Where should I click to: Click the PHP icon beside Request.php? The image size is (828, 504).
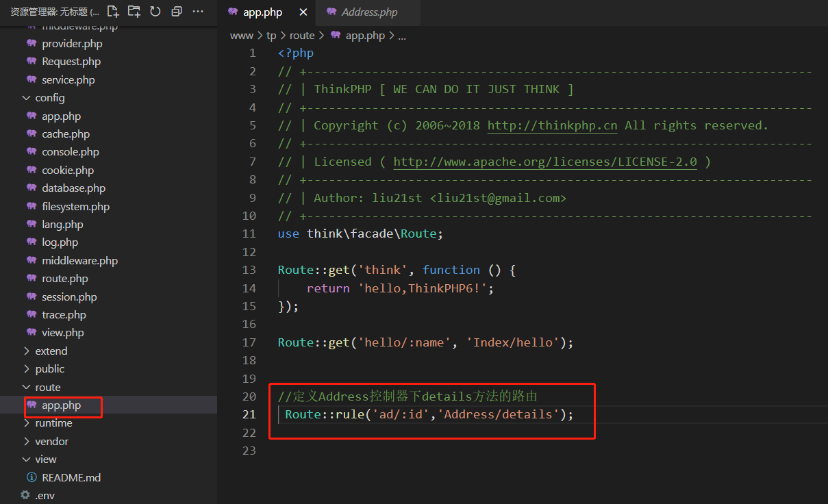click(32, 62)
